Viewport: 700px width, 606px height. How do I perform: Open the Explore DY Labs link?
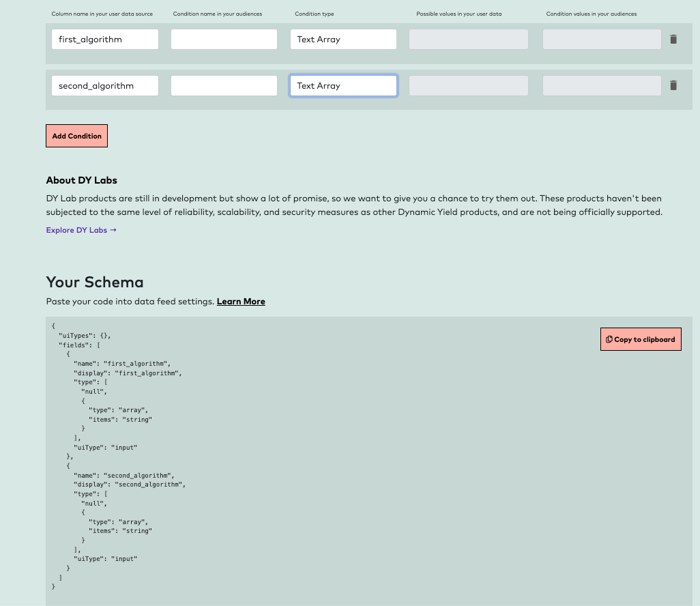[x=81, y=230]
